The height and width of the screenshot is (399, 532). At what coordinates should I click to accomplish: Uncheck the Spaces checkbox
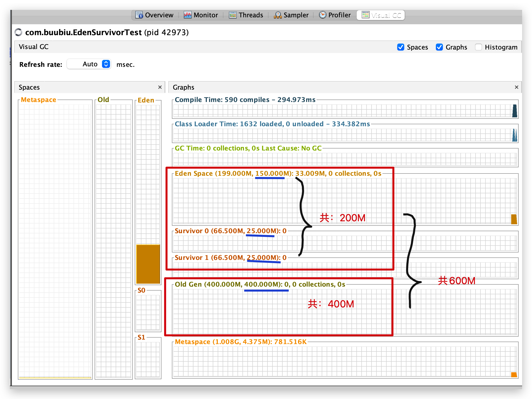click(400, 47)
